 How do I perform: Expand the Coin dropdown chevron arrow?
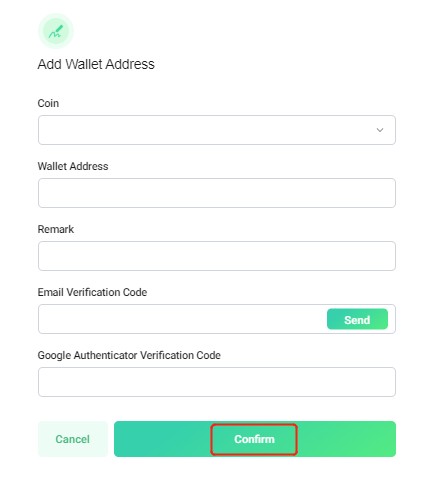click(380, 130)
